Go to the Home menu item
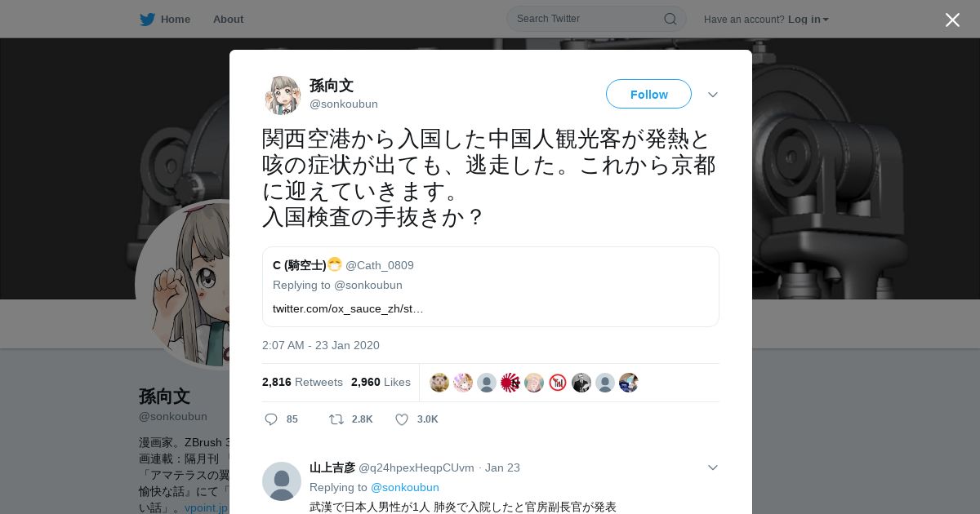This screenshot has height=514, width=980. tap(176, 20)
